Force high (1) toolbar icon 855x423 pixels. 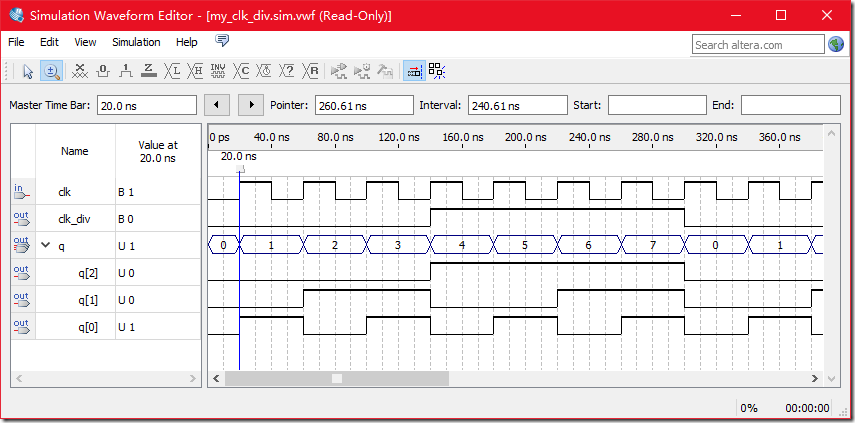(x=126, y=71)
